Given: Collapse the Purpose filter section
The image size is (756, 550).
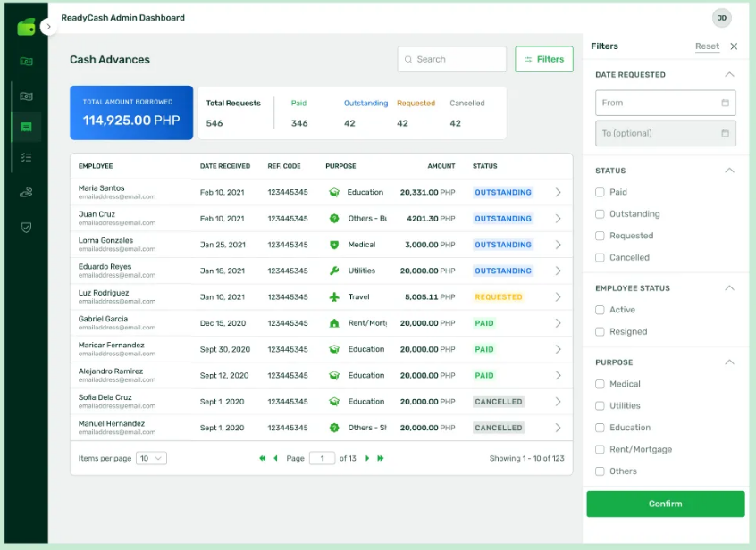Looking at the screenshot, I should (729, 362).
